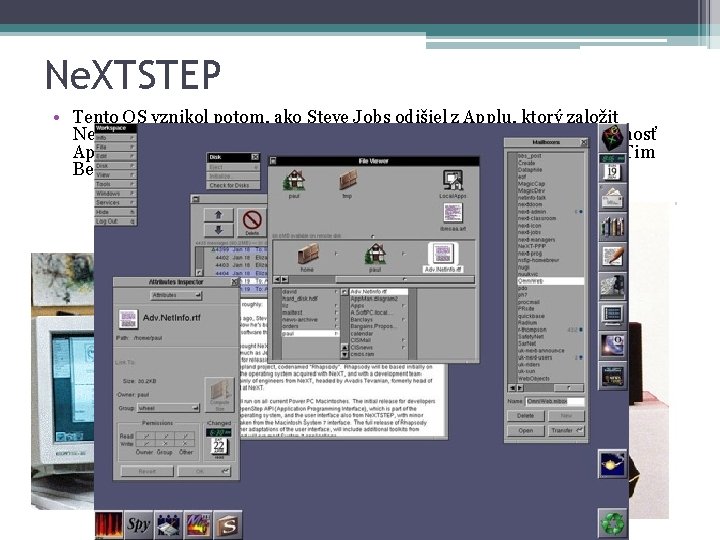Click the NeXT cube logo dock icon
The height and width of the screenshot is (540, 720).
click(613, 137)
